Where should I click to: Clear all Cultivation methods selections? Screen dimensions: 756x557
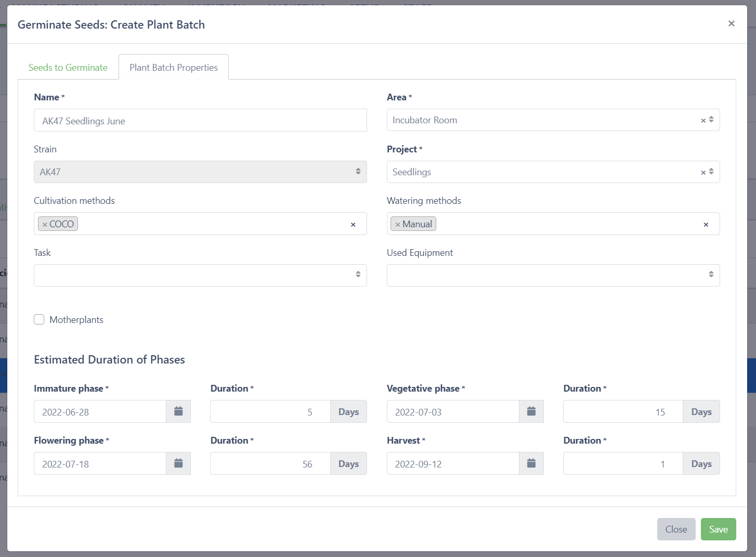click(353, 225)
